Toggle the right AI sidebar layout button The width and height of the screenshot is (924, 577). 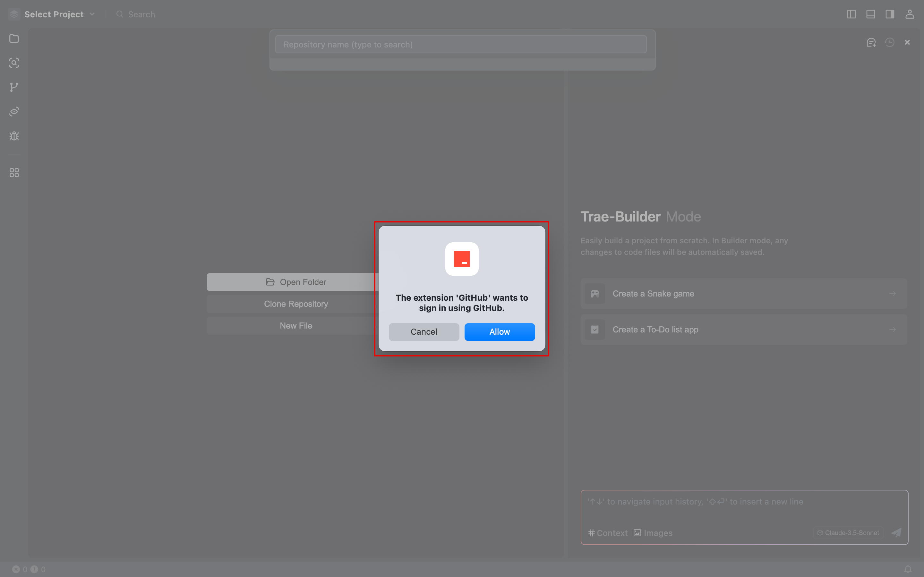pyautogui.click(x=890, y=14)
